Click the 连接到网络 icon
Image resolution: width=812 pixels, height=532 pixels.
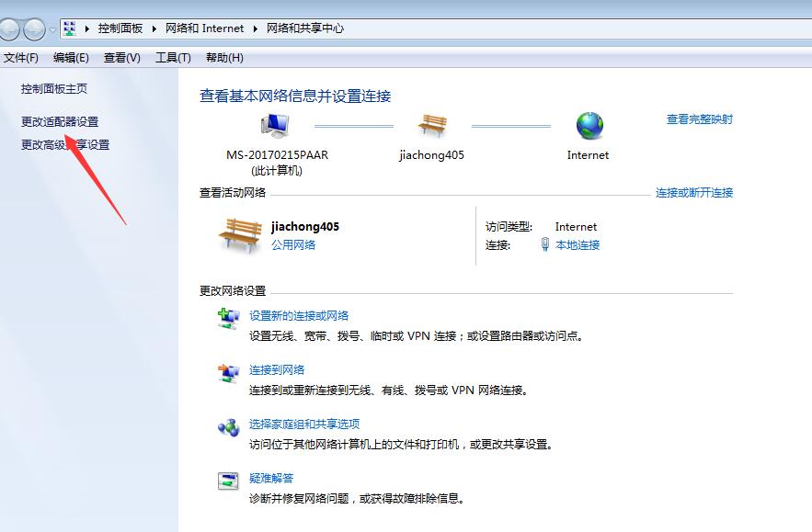(227, 373)
